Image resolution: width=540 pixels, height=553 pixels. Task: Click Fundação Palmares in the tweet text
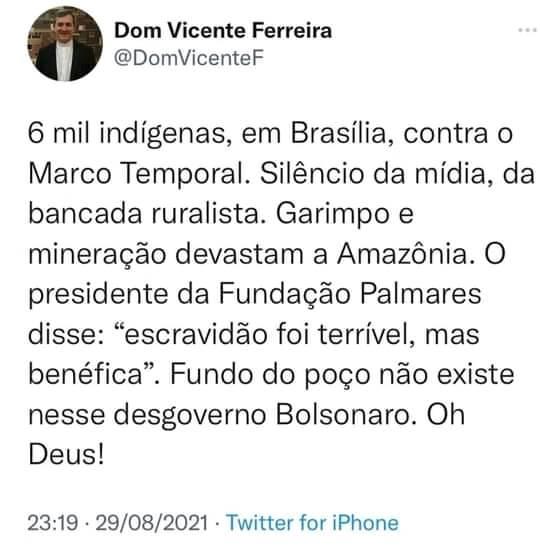[350, 293]
